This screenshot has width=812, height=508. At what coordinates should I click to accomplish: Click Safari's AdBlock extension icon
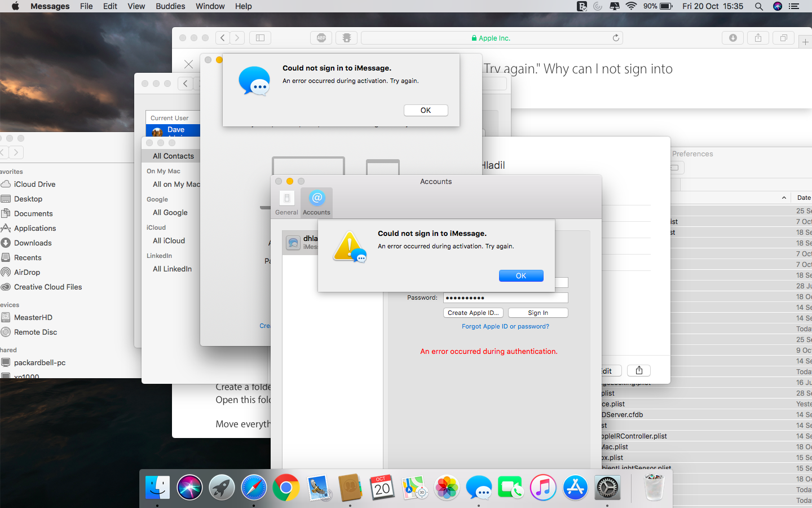(321, 38)
